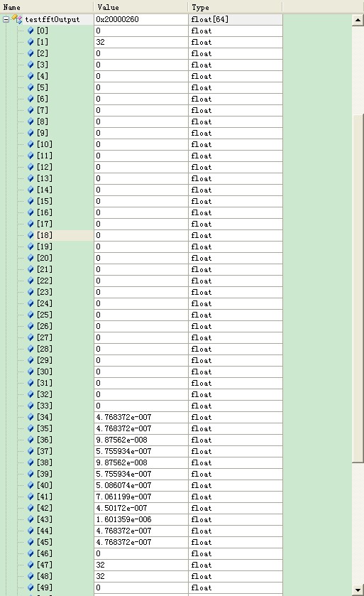Select value 1.601359e-006 of element [43]

(x=123, y=519)
